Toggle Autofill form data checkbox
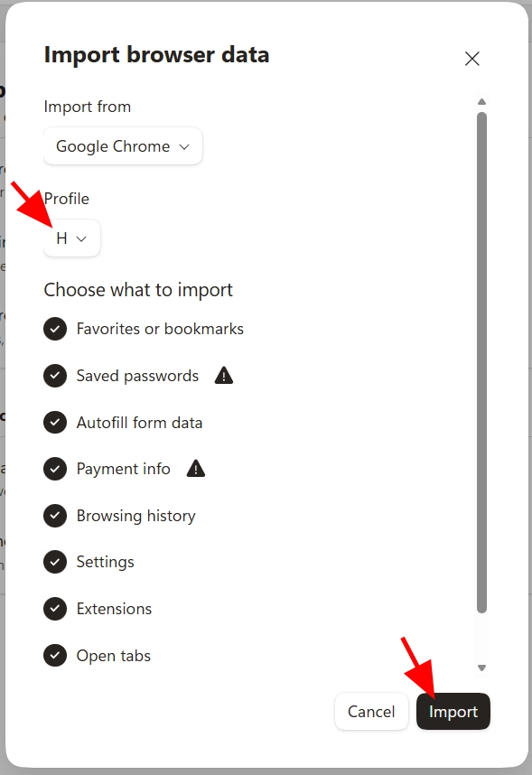The image size is (532, 775). (55, 423)
